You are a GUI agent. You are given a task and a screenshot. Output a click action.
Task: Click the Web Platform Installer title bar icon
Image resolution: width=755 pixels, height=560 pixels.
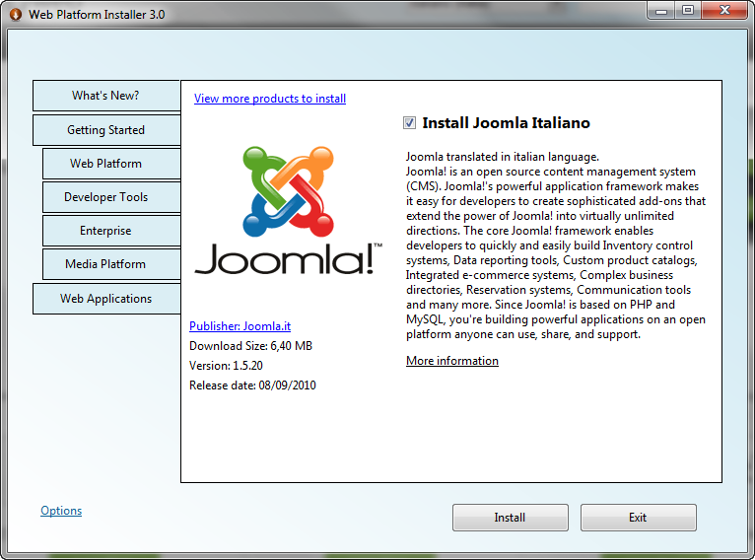pyautogui.click(x=16, y=15)
